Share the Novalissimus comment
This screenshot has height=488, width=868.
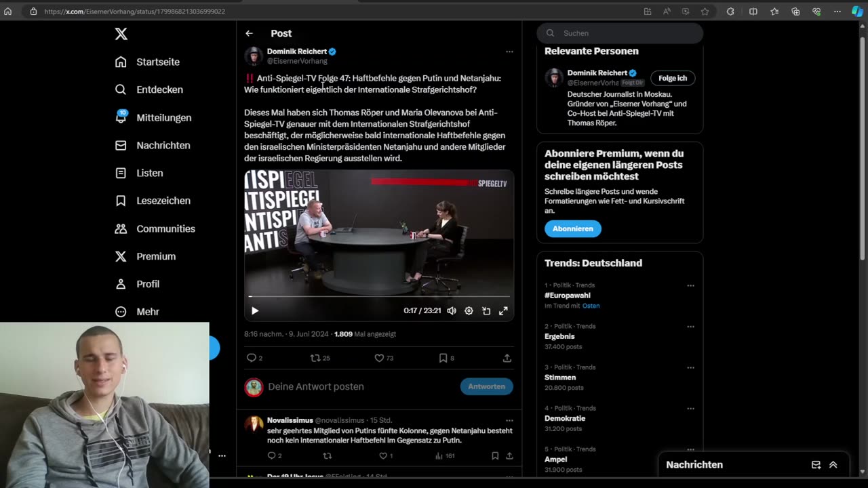(x=509, y=456)
